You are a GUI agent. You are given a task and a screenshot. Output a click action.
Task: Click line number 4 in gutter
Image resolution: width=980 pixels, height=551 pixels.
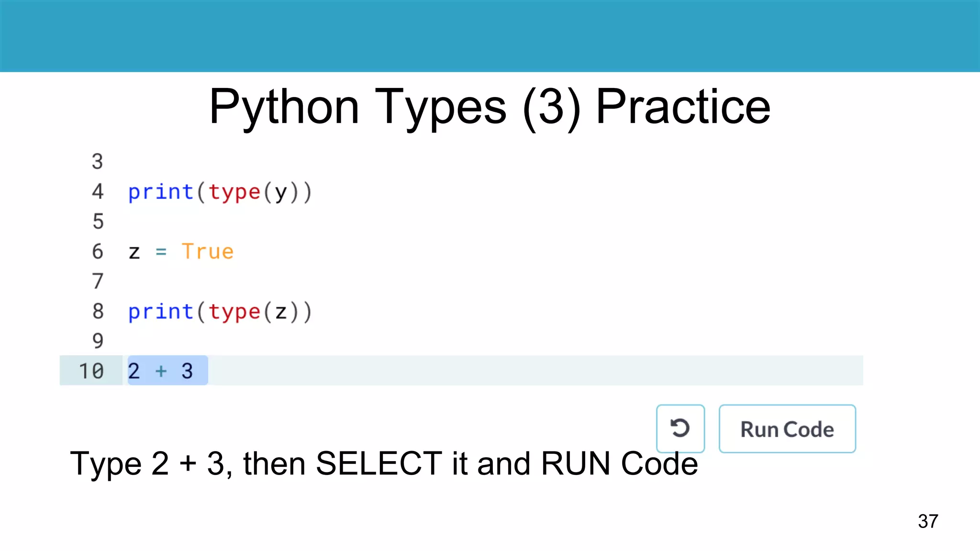pyautogui.click(x=98, y=191)
